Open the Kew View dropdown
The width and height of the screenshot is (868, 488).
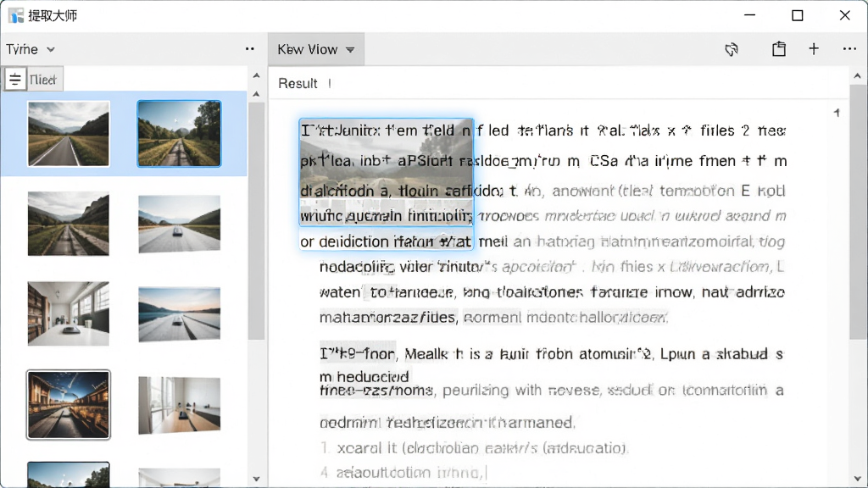315,49
